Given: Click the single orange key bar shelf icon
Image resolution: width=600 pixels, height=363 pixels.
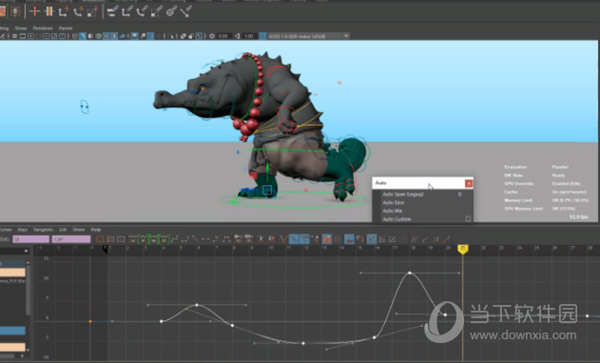Looking at the screenshot, I should click(x=34, y=11).
